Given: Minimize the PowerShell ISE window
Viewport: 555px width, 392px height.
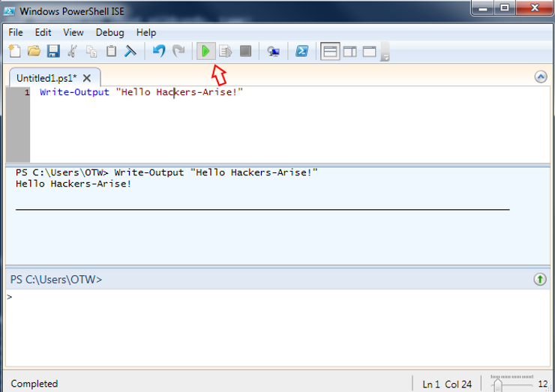Looking at the screenshot, I should [x=483, y=8].
